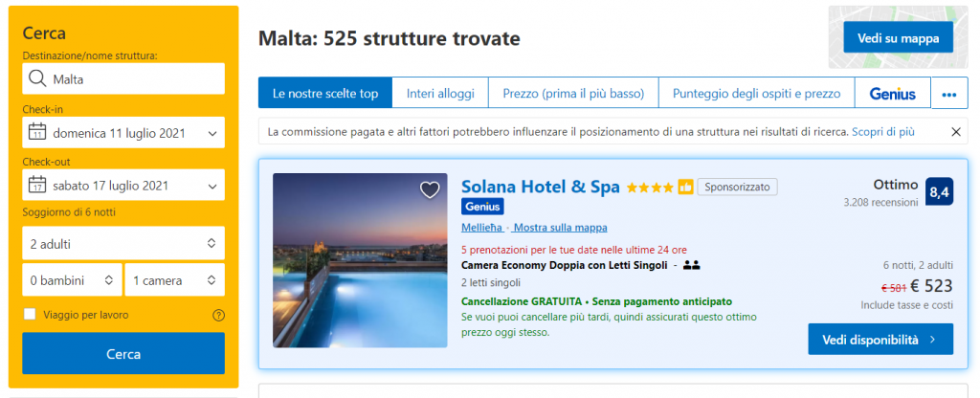Select the Interi alloggi tab
Viewport: 980px width, 398px height.
tap(440, 93)
